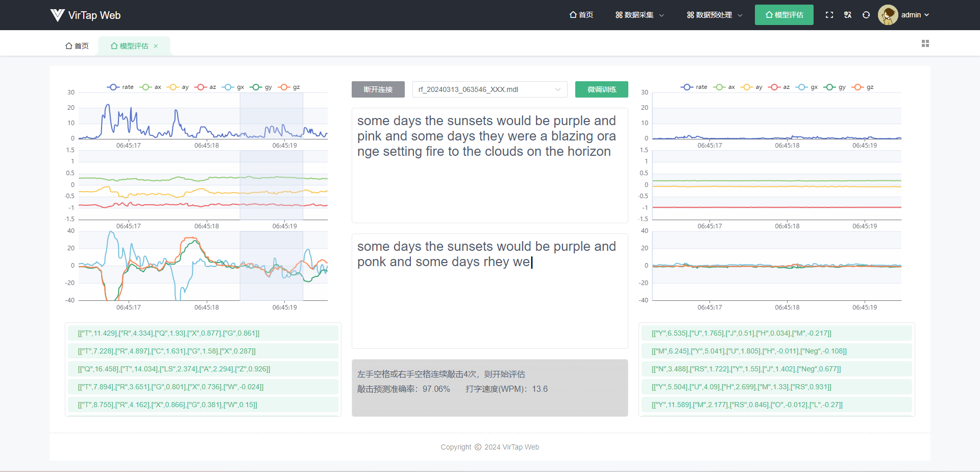Viewport: 980px width, 472px height.
Task: Switch to the 首页 page tab
Action: pyautogui.click(x=77, y=46)
